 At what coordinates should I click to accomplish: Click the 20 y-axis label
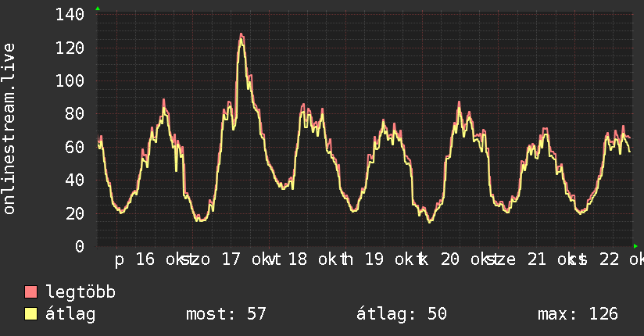75,213
